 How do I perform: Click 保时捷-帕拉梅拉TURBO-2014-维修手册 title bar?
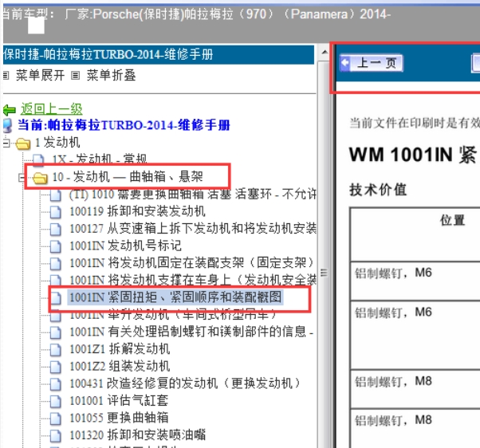(x=159, y=55)
